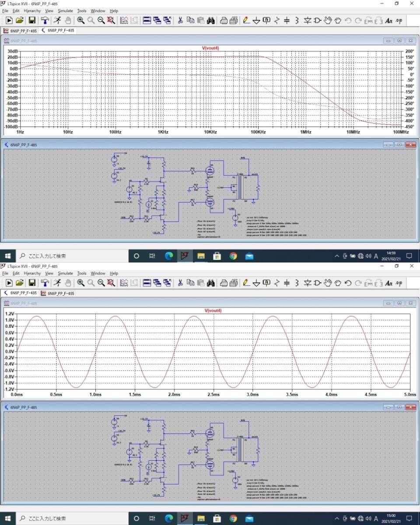Select the Wire pencil tool in upper toolbar
Viewport: 420px width, 525px height.
point(246,20)
